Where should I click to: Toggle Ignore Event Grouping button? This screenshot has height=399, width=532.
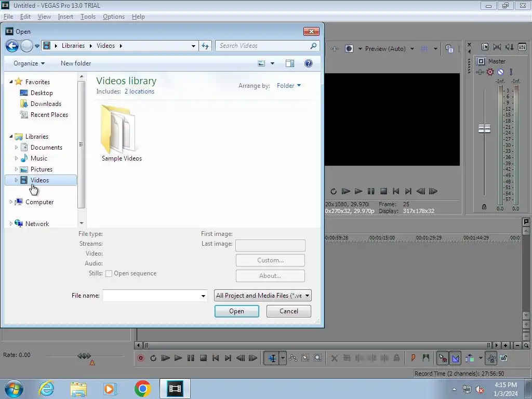[504, 358]
